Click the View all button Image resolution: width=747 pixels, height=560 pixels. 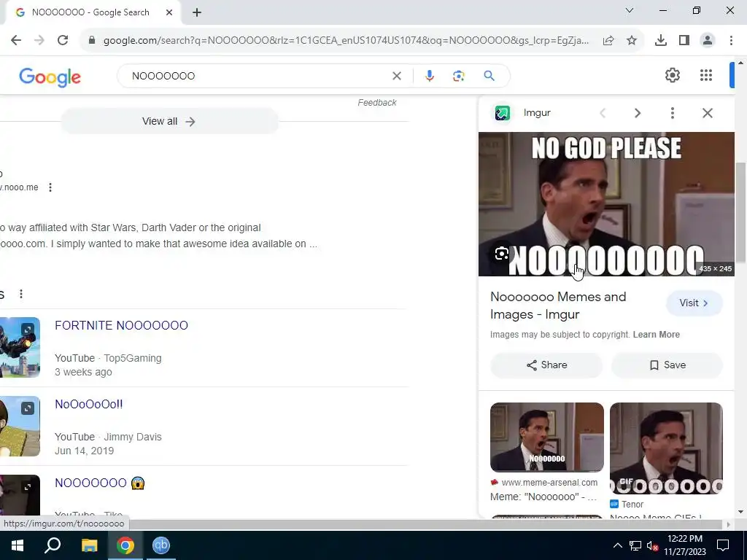point(169,122)
